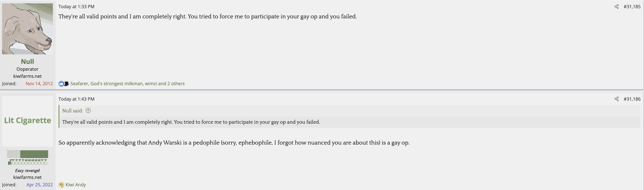
Task: Click the up-arrow icon beside 'Null said:'
Action: pos(88,111)
